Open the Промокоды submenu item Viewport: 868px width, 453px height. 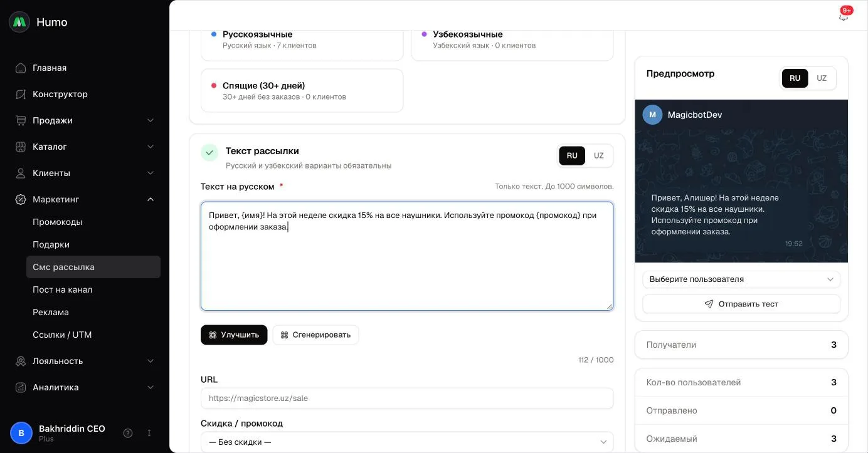pyautogui.click(x=93, y=222)
